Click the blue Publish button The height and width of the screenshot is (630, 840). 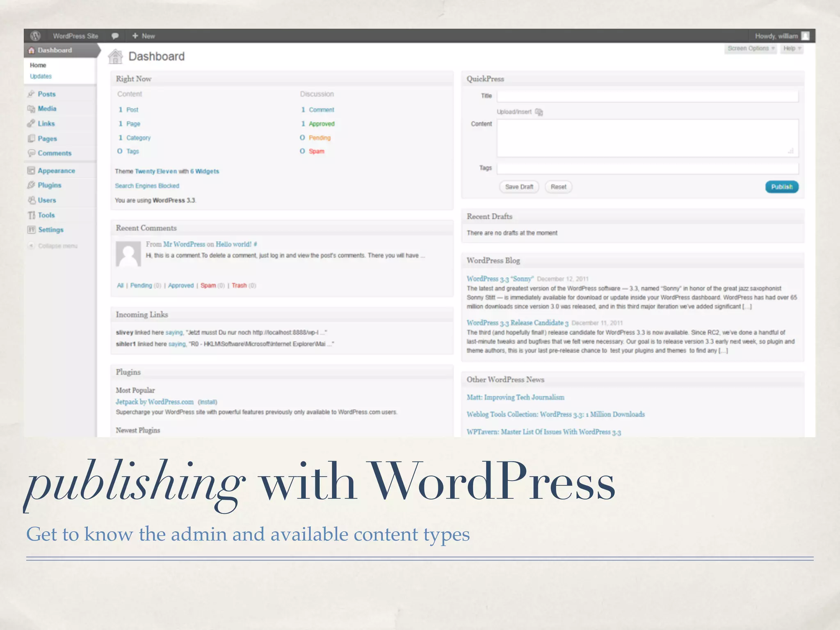click(782, 187)
